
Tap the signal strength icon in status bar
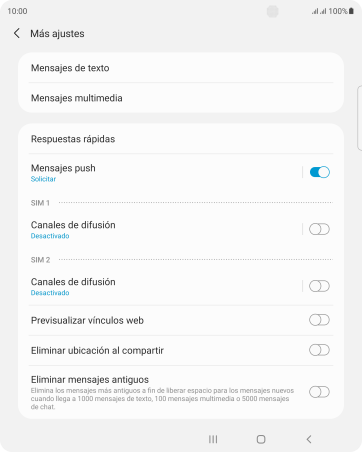pyautogui.click(x=319, y=11)
